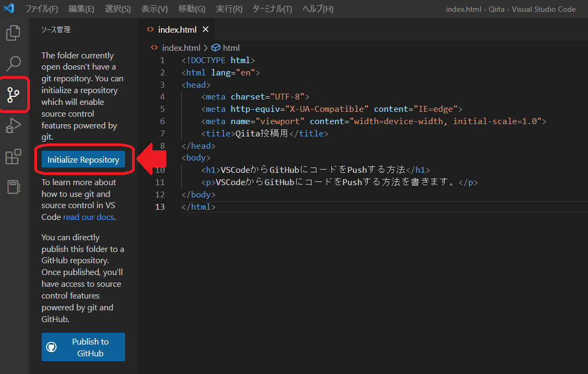
Task: Open the Run and Debug view
Action: 13,125
